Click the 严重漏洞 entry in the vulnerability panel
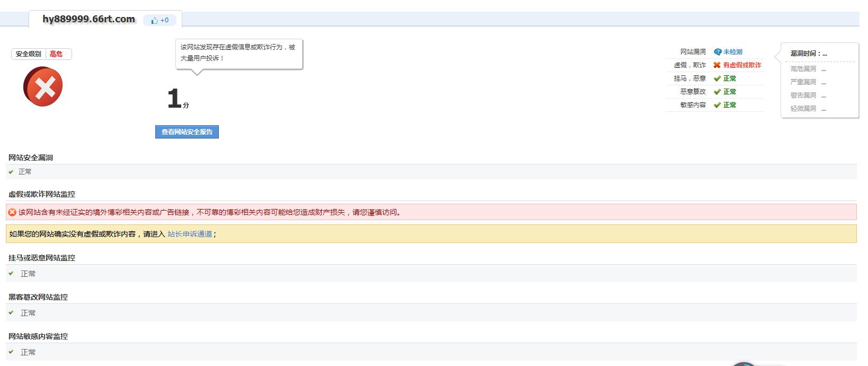This screenshot has width=868, height=366. 803,82
